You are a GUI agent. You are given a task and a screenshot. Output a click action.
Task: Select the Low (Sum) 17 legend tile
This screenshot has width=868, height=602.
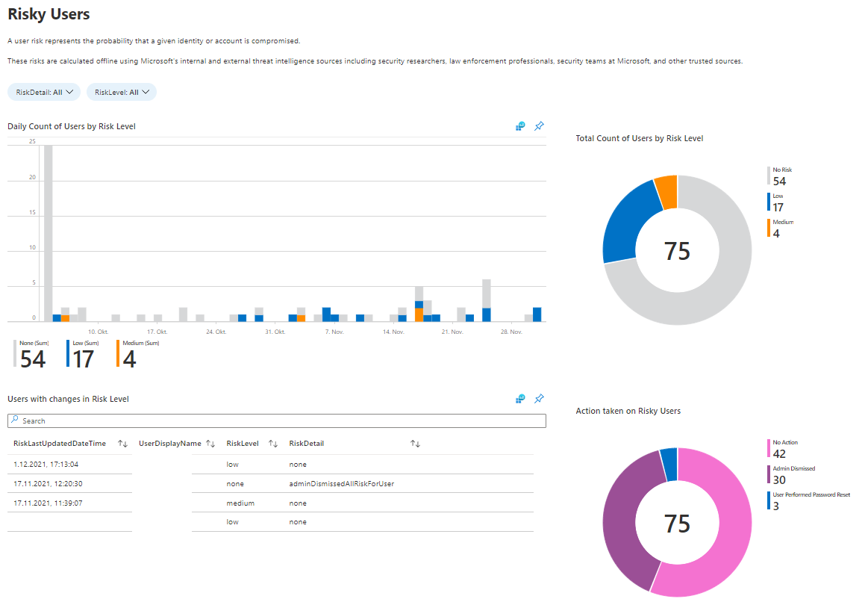pos(83,355)
